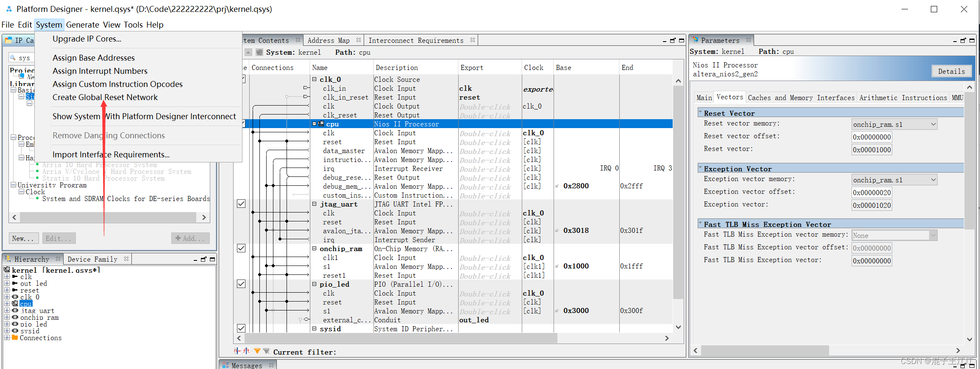Close the Address Map tab with its X

pyautogui.click(x=359, y=40)
